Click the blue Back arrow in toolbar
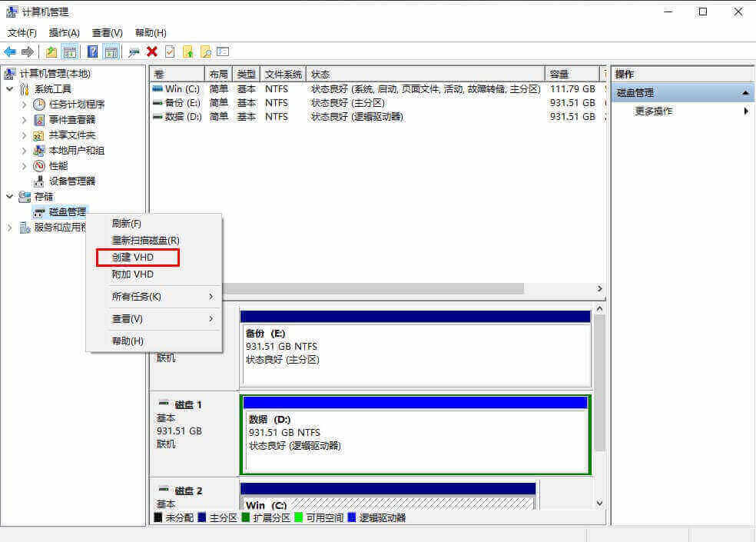 click(x=10, y=52)
